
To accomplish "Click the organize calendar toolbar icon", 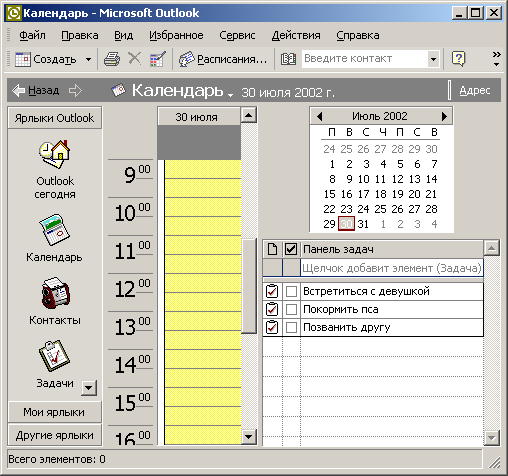I will tap(158, 59).
